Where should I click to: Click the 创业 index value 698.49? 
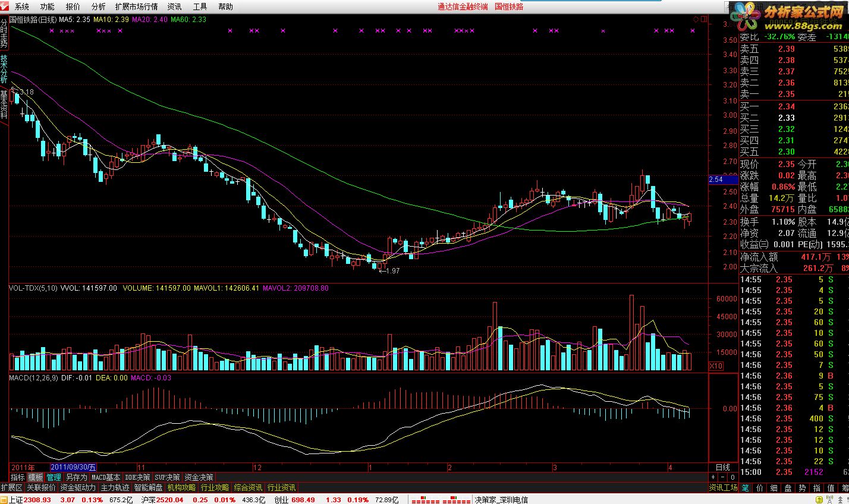[303, 500]
